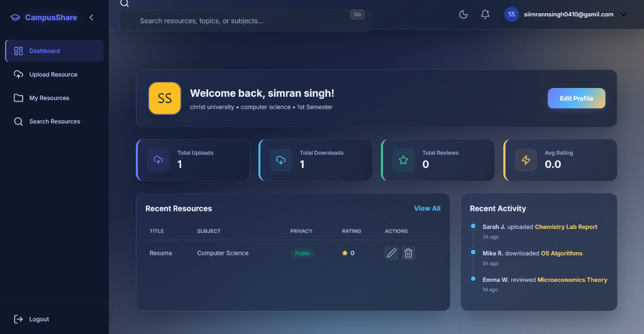
Task: Click the CampusShare graduation cap logo
Action: [x=15, y=18]
